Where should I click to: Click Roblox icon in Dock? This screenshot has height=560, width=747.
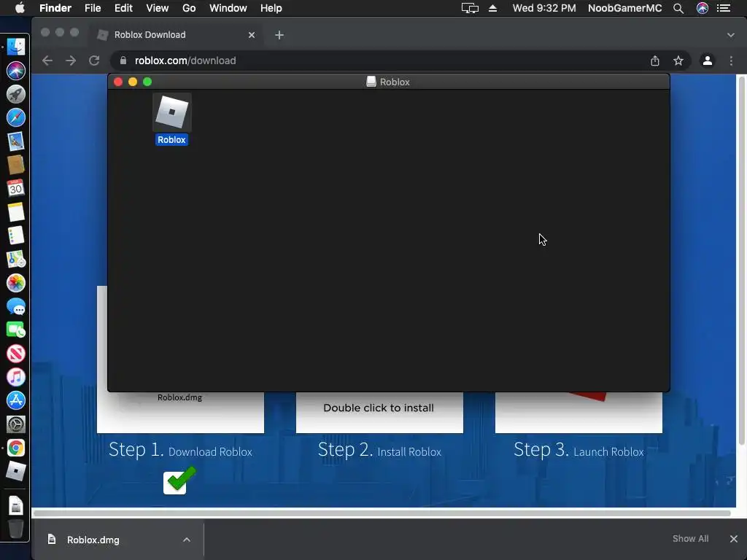pos(16,472)
